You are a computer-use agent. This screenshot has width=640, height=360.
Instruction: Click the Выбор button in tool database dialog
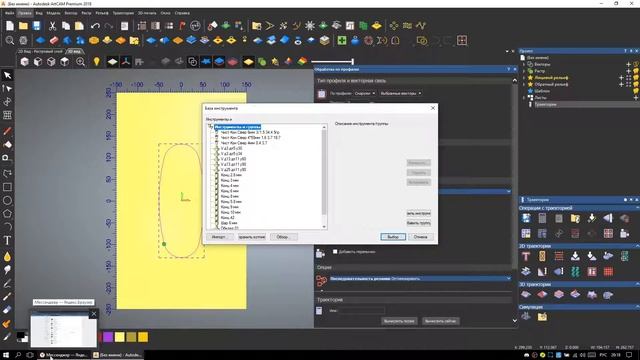coord(393,237)
